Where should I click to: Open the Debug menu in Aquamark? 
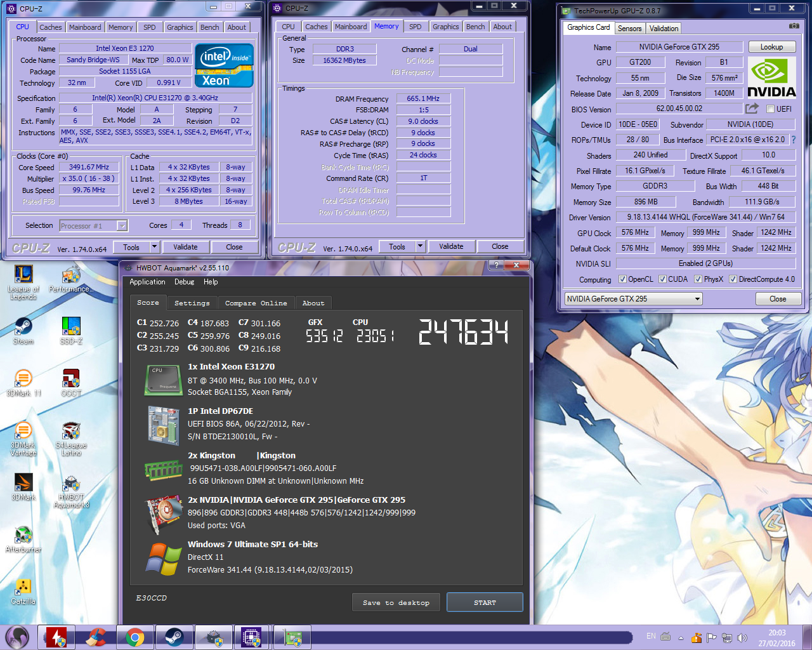[x=184, y=282]
